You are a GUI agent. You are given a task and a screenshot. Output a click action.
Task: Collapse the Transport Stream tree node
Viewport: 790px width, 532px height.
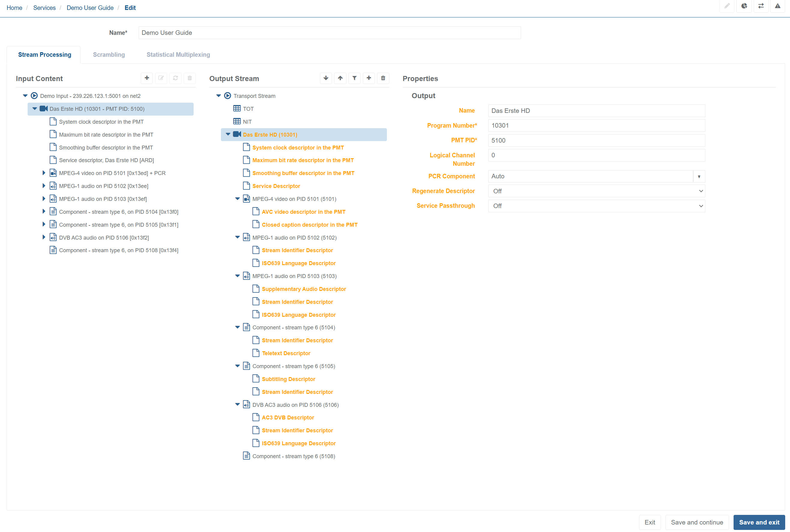click(x=219, y=96)
